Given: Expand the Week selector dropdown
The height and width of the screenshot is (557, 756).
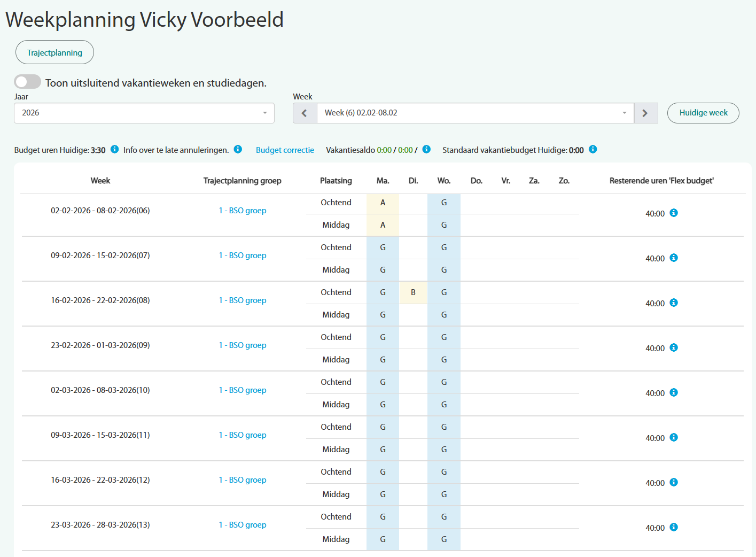Looking at the screenshot, I should pos(475,113).
